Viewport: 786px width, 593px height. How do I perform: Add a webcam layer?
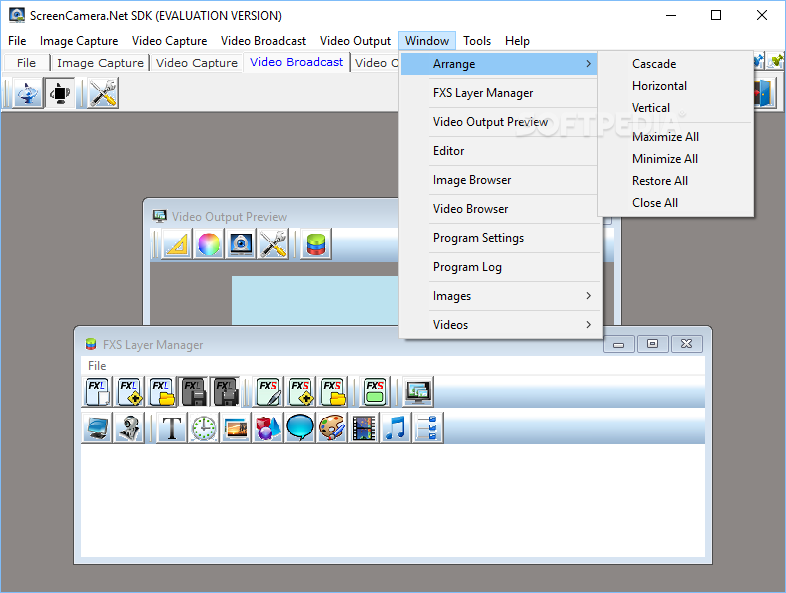(129, 428)
